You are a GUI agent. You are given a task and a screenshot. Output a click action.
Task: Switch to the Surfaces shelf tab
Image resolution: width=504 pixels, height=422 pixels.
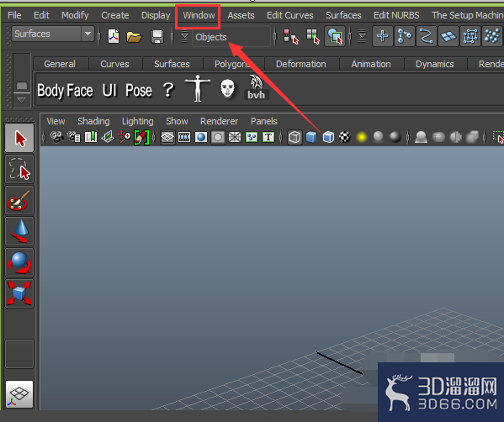click(x=172, y=64)
